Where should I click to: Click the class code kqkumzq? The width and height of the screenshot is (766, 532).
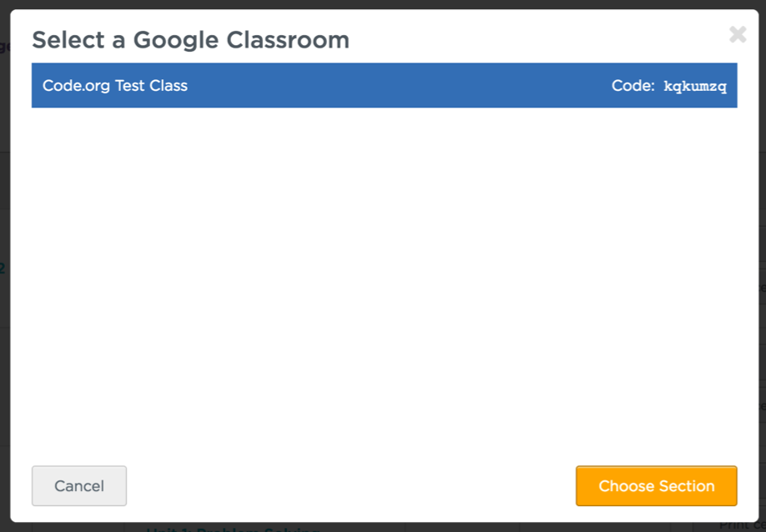click(x=695, y=87)
